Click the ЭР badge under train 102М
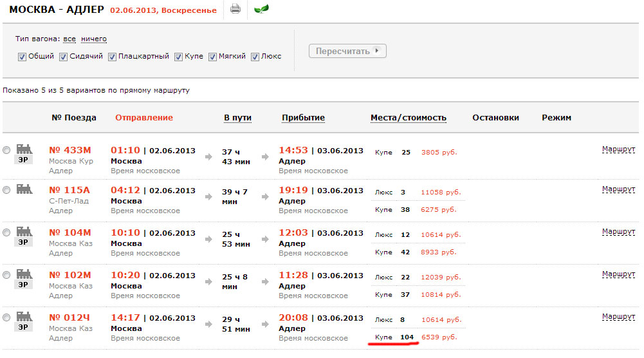 [23, 285]
